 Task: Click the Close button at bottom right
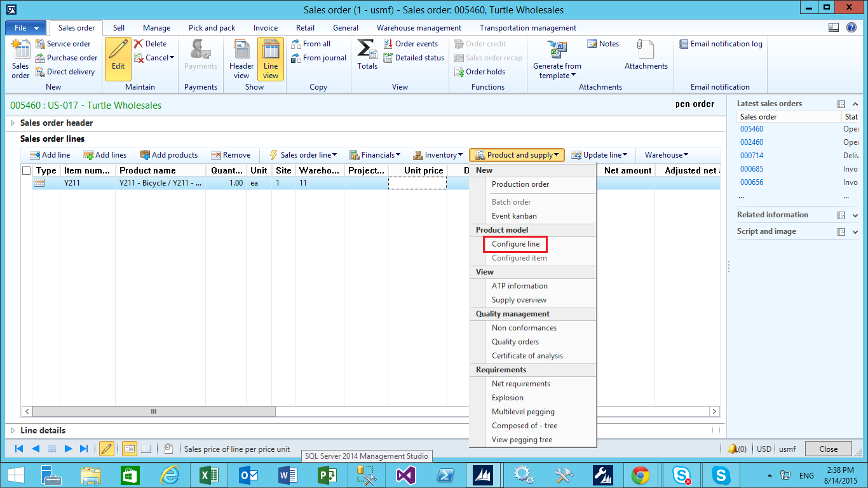tap(828, 449)
